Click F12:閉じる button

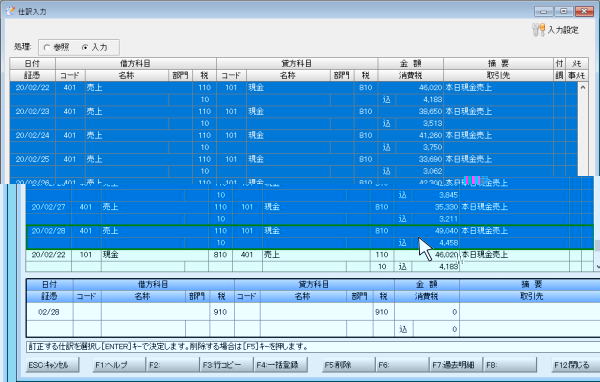[x=576, y=365]
